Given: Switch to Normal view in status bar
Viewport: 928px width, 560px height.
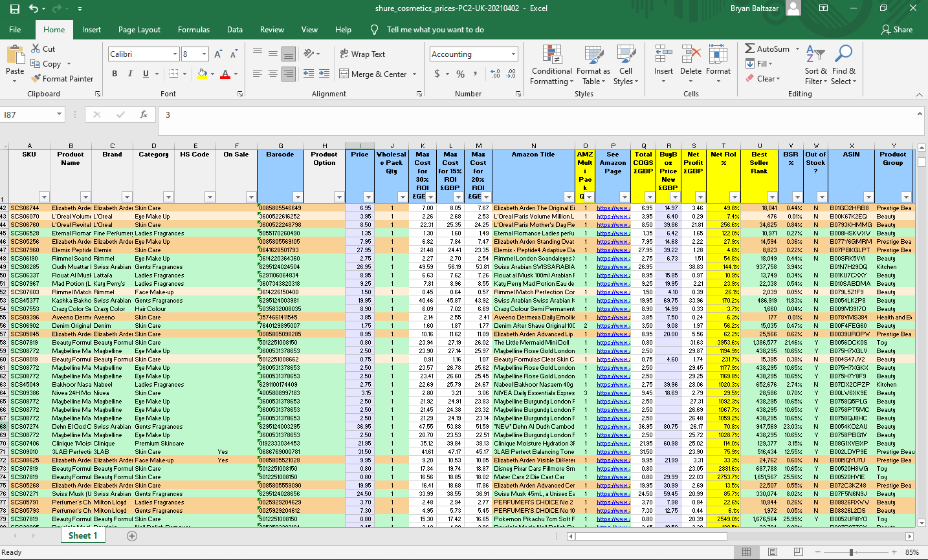Looking at the screenshot, I should (746, 552).
